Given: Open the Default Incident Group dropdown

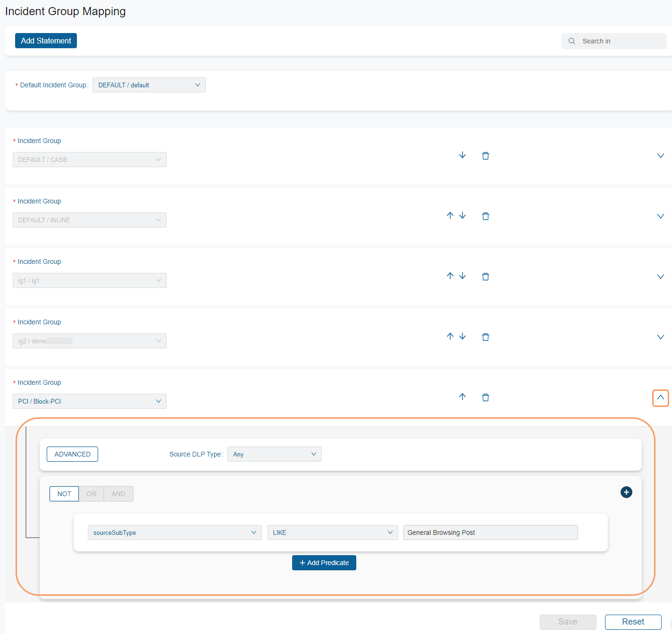Looking at the screenshot, I should coord(149,85).
